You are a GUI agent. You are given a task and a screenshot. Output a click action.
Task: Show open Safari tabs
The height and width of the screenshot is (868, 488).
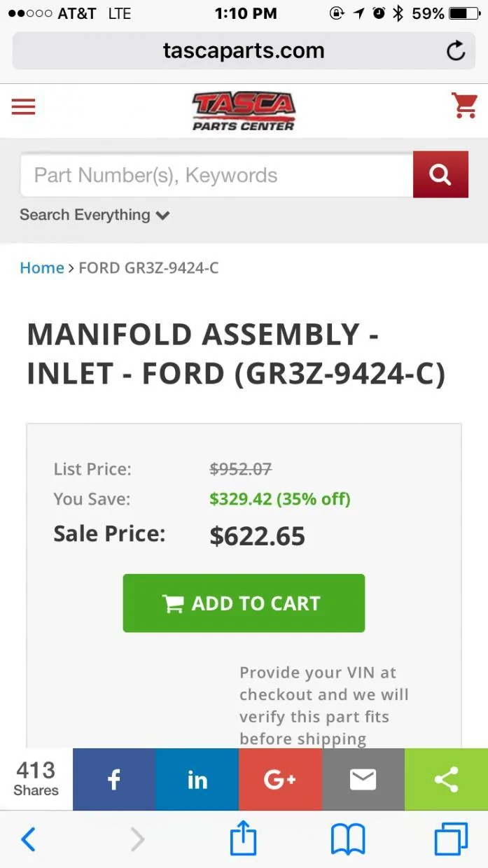pos(451,839)
